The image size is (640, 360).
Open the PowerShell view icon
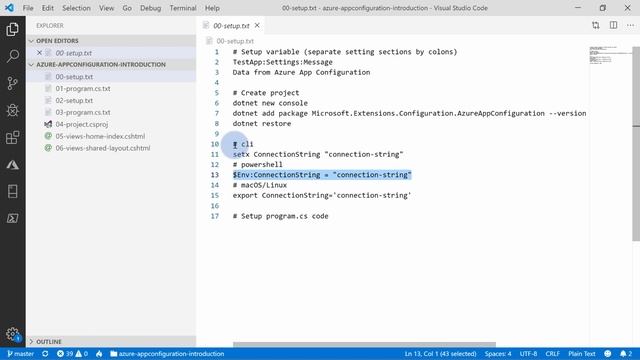[12, 218]
